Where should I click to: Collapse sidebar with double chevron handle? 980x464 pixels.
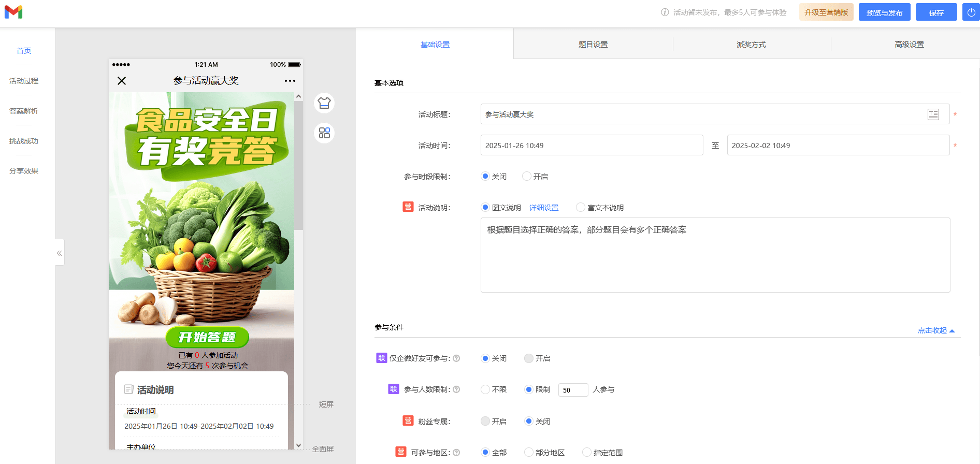click(x=60, y=253)
